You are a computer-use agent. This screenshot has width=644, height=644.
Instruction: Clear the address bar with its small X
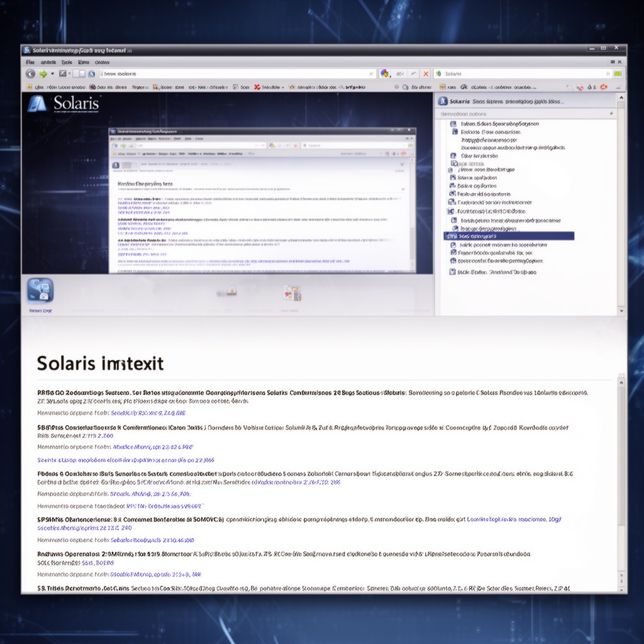pyautogui.click(x=371, y=74)
